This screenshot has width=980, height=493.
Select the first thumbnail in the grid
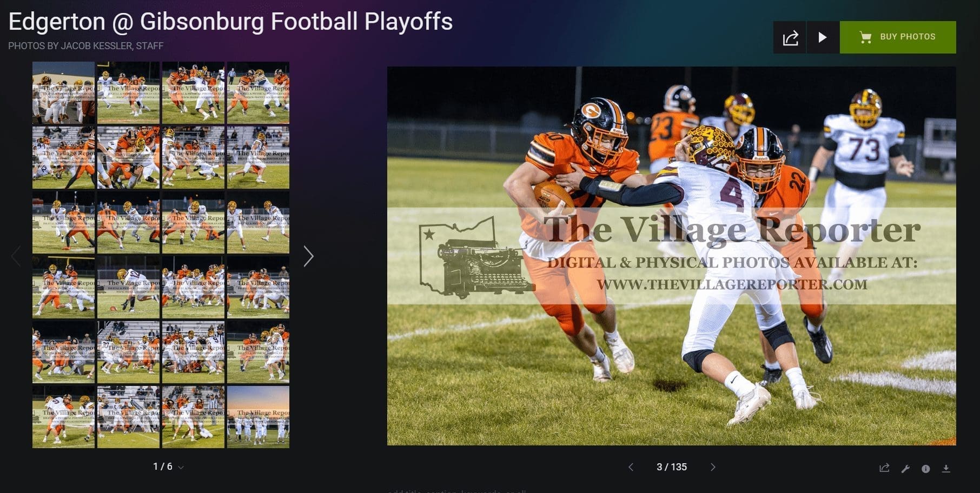pos(63,92)
